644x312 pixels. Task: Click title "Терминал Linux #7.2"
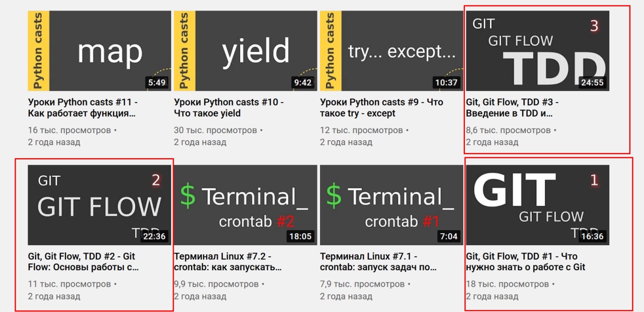(228, 262)
